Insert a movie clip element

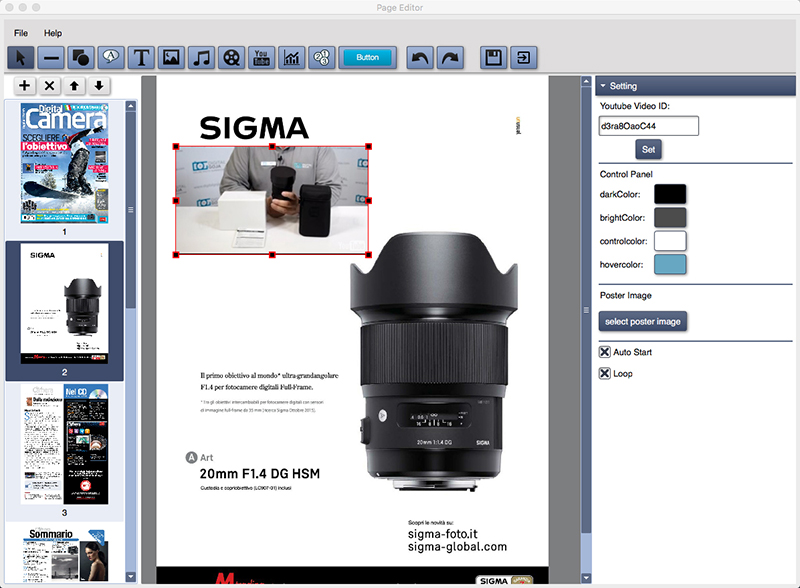coord(231,57)
